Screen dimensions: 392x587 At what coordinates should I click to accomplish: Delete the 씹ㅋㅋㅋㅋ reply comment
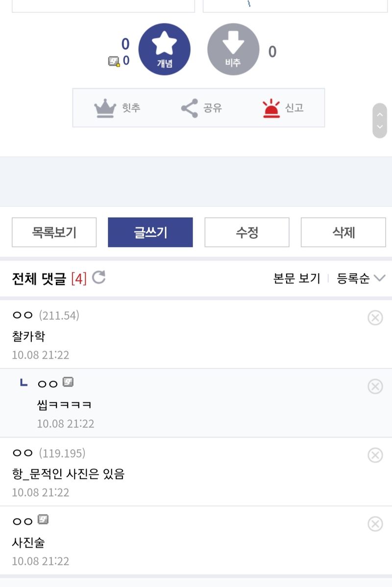(x=375, y=386)
